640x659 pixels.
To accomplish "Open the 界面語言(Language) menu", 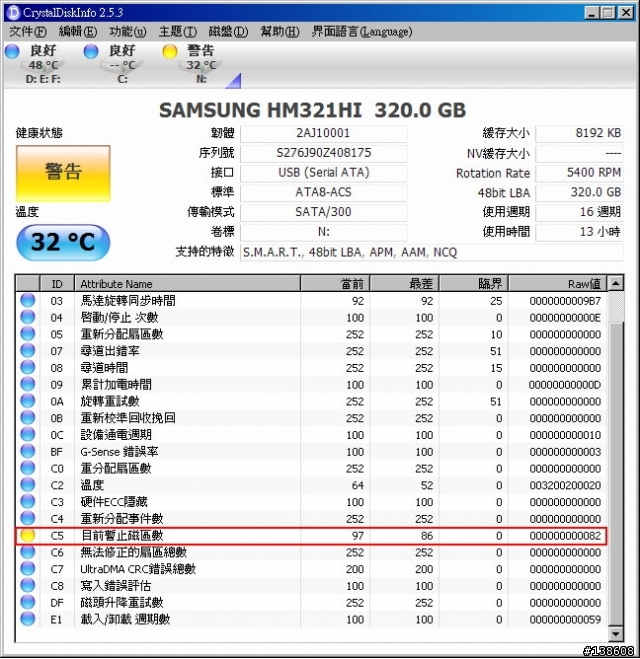I will point(362,32).
